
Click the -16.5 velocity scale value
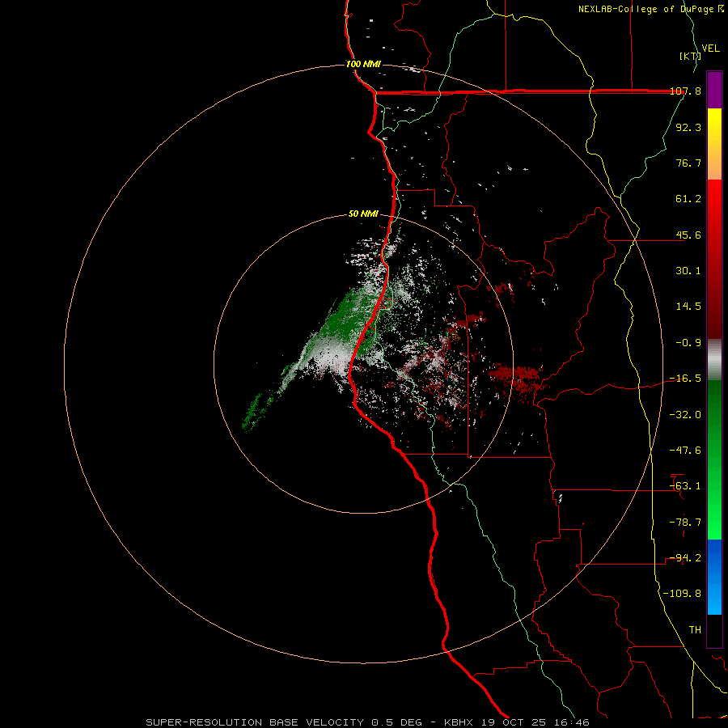pos(685,379)
